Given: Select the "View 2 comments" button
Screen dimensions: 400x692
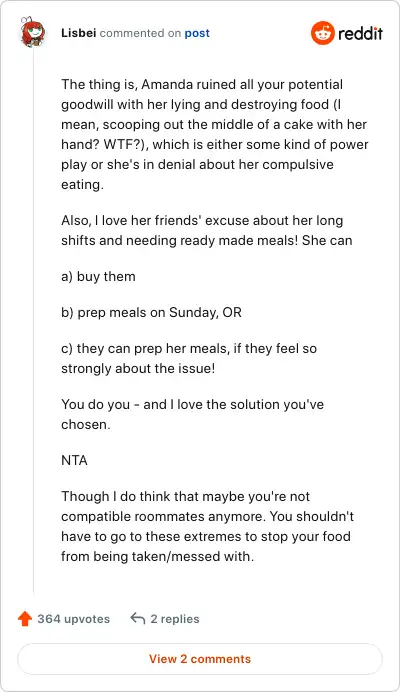Looking at the screenshot, I should 200,659.
